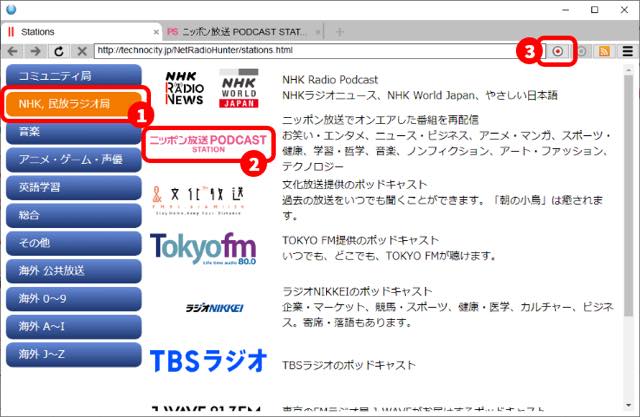Viewport: 640px width, 417px height.
Task: Select the 英語学習 category
Action: (x=74, y=187)
